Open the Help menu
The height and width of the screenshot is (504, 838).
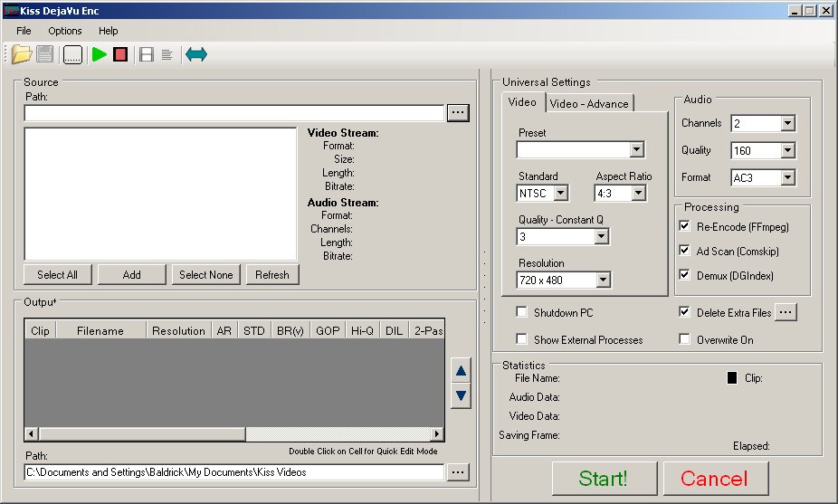(109, 31)
